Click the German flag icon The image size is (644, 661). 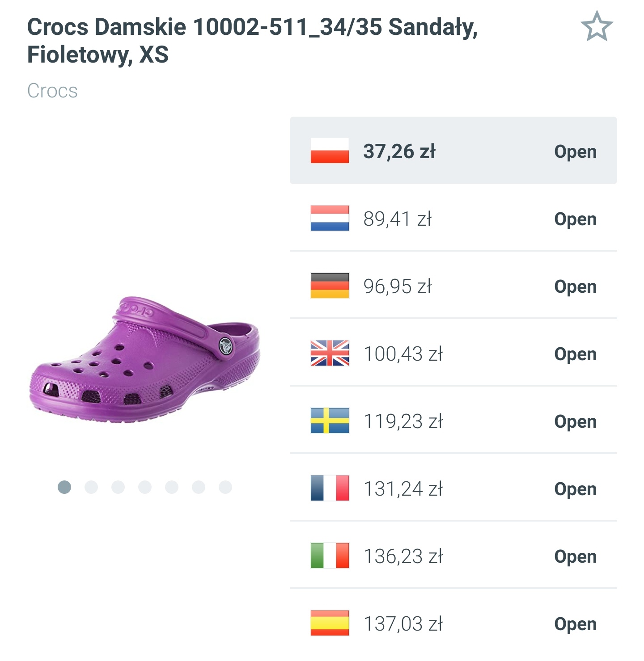[x=330, y=286]
